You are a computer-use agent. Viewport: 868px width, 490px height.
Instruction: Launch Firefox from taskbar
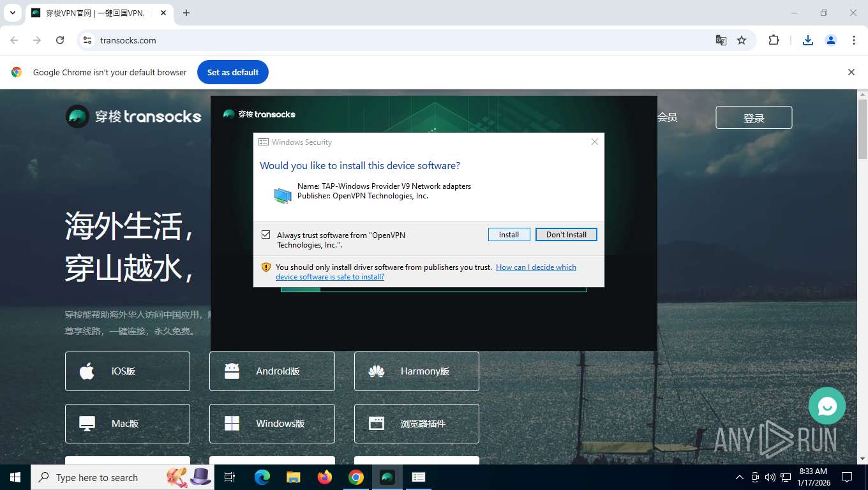click(325, 477)
